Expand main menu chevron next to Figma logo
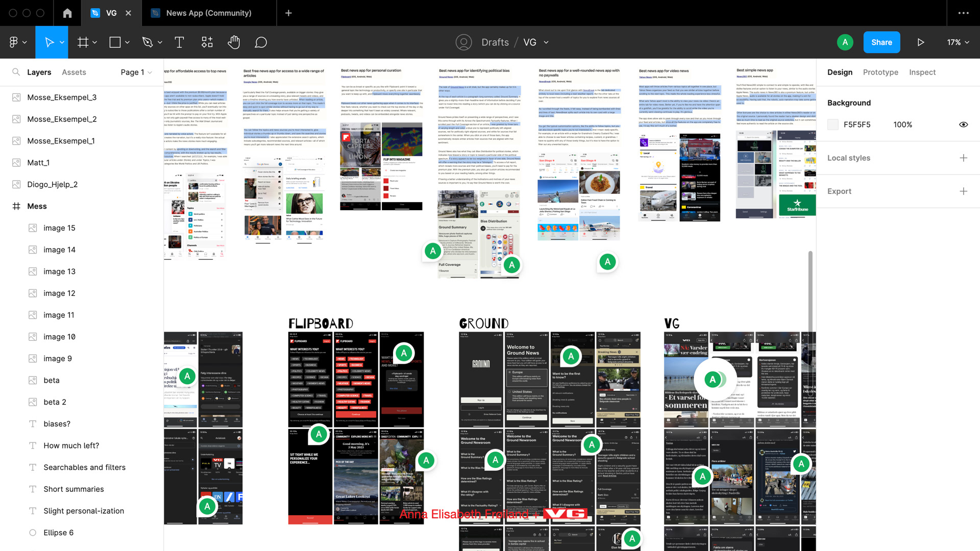 tap(24, 42)
